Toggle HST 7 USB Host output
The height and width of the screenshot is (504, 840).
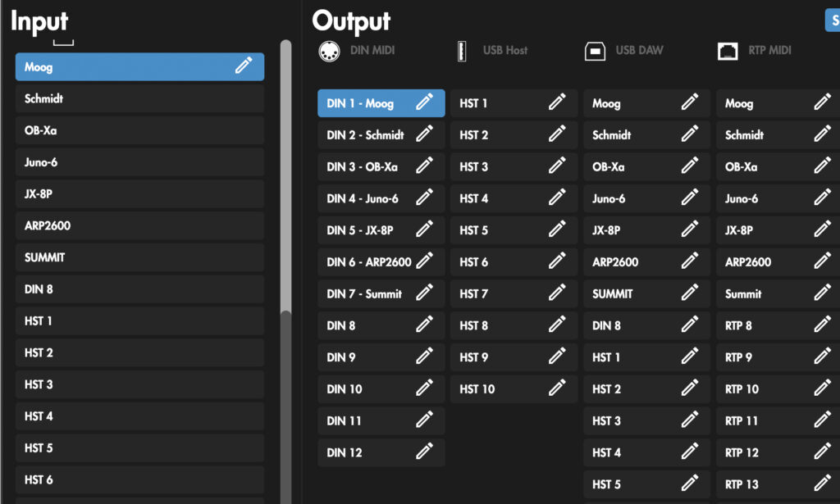pyautogui.click(x=514, y=293)
